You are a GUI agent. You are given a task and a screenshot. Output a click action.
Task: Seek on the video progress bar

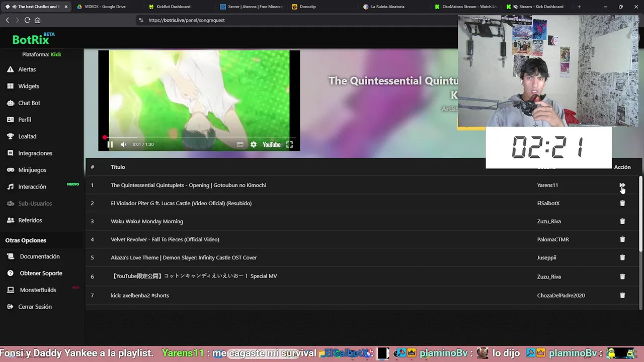tap(199, 137)
